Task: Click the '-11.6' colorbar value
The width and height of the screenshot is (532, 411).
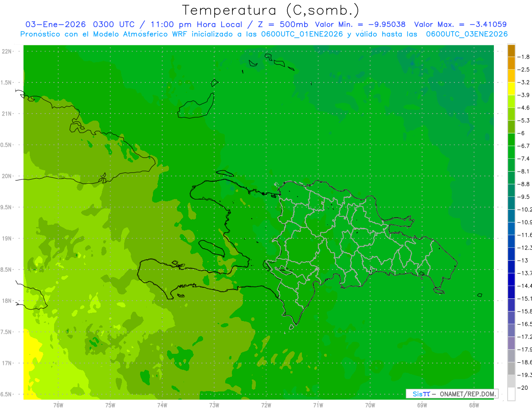Action: click(526, 235)
